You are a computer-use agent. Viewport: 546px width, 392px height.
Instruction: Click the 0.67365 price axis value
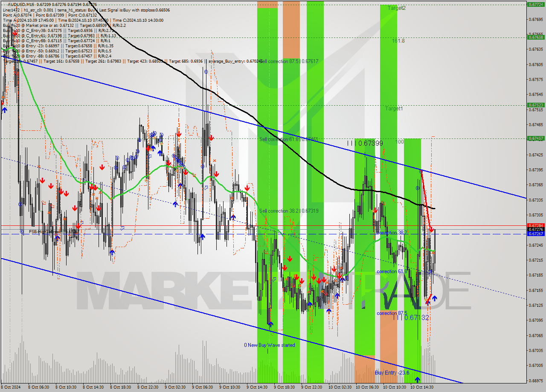[x=535, y=185]
